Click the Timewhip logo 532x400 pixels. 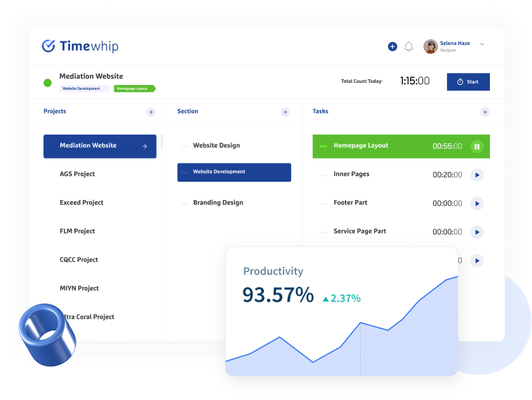(x=80, y=46)
